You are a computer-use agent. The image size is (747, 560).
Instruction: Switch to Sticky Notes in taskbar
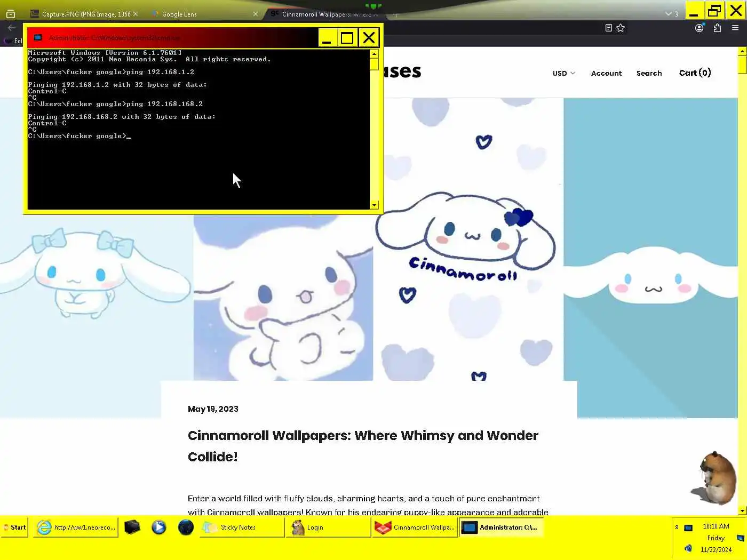[x=242, y=527]
